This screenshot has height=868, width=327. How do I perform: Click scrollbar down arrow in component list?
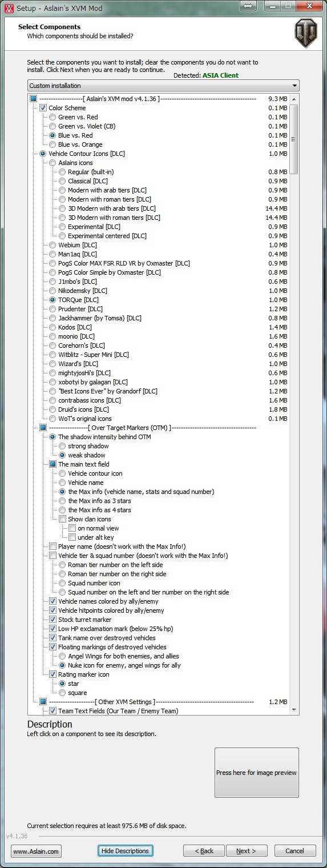(294, 710)
